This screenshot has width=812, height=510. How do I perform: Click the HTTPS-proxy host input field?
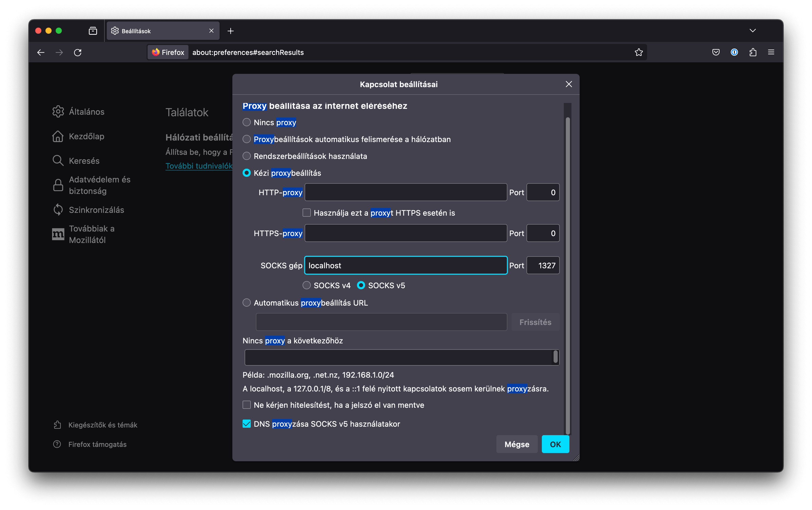coord(406,234)
